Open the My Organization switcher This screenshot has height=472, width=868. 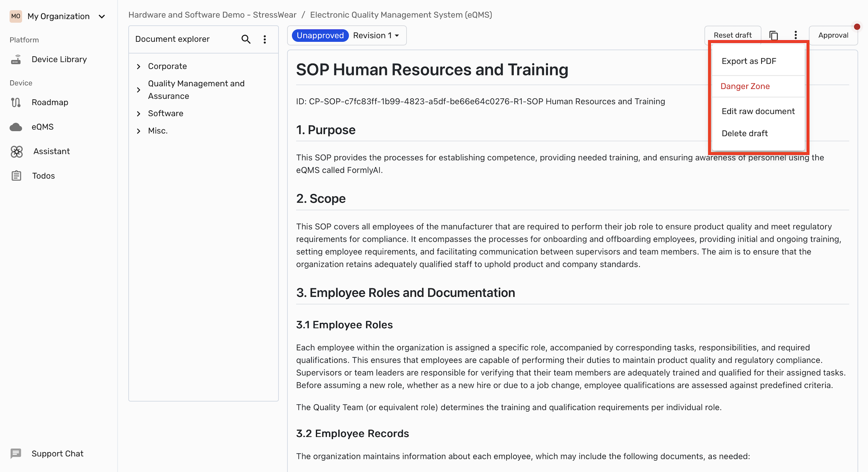tap(57, 16)
